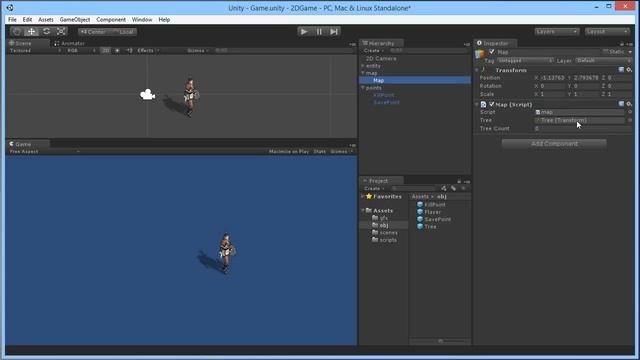Click the Add Component button

[554, 144]
